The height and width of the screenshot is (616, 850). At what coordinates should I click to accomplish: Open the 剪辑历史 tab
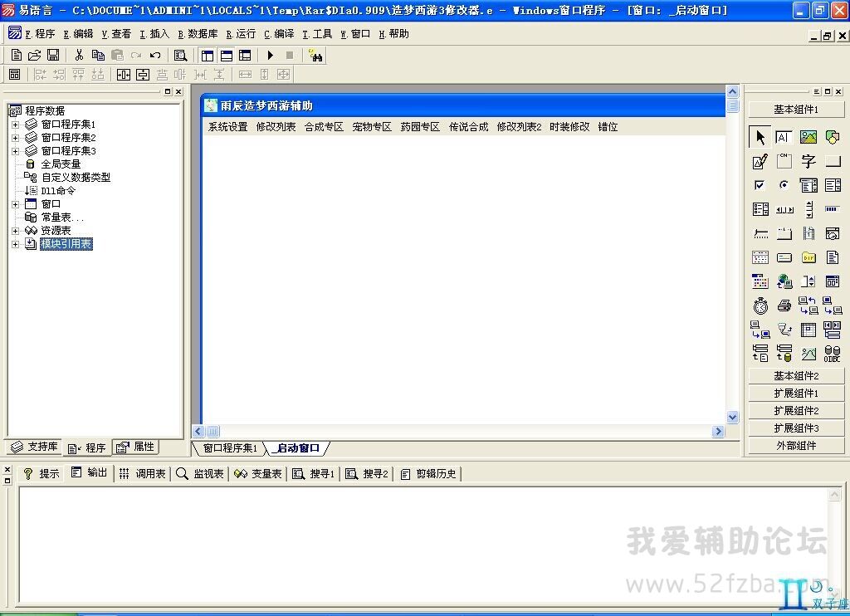[429, 473]
